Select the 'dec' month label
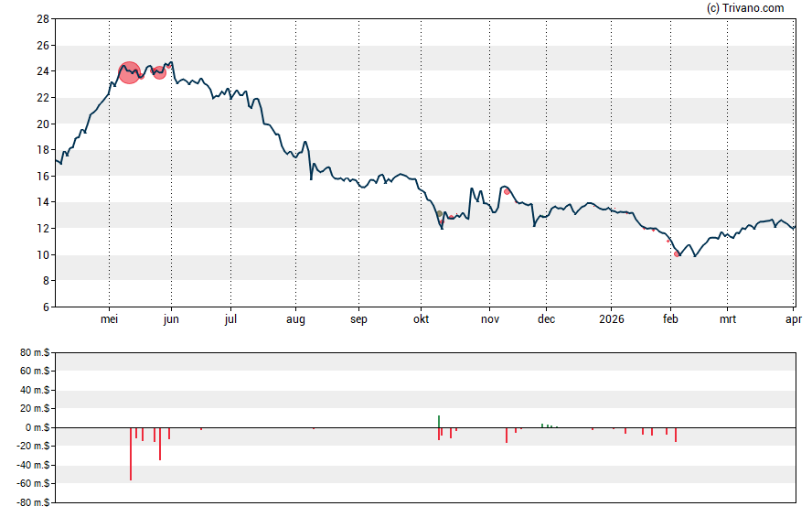The image size is (812, 517). click(546, 319)
